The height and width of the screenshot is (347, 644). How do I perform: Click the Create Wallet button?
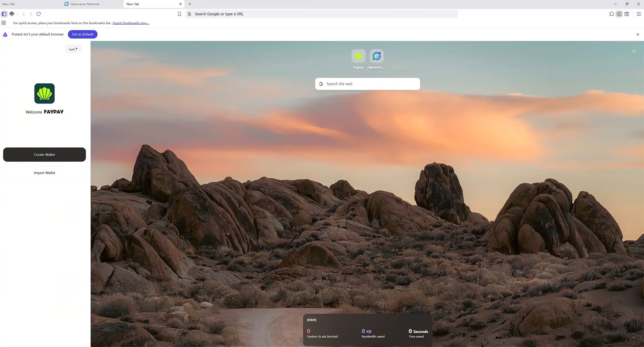tap(44, 154)
